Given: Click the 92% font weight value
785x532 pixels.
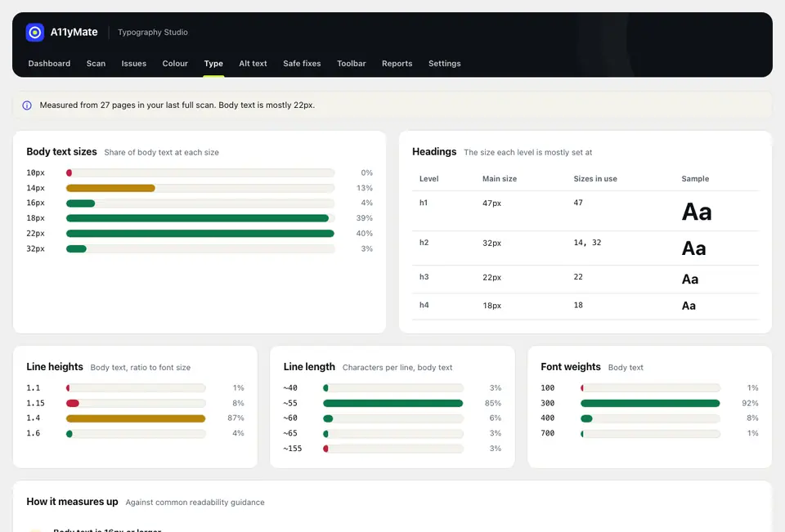Looking at the screenshot, I should click(750, 403).
